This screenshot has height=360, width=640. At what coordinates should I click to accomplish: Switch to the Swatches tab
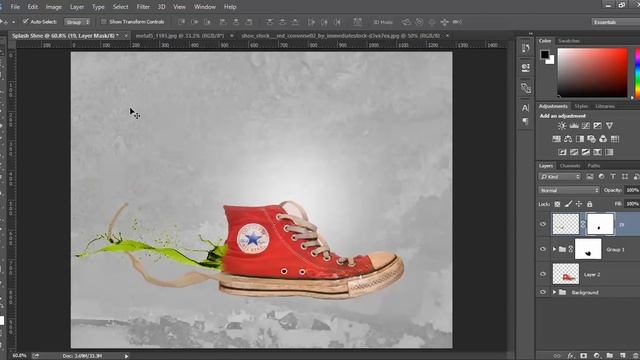click(x=569, y=41)
